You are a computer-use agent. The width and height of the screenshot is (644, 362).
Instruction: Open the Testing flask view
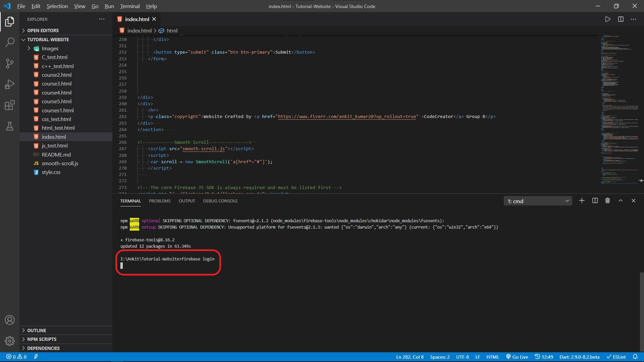click(x=10, y=126)
